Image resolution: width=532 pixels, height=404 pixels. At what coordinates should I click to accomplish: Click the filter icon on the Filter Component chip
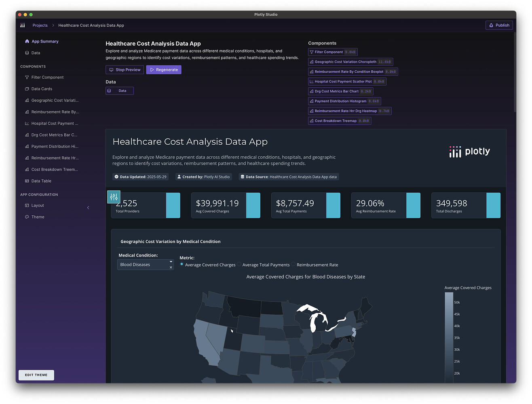[x=312, y=52]
